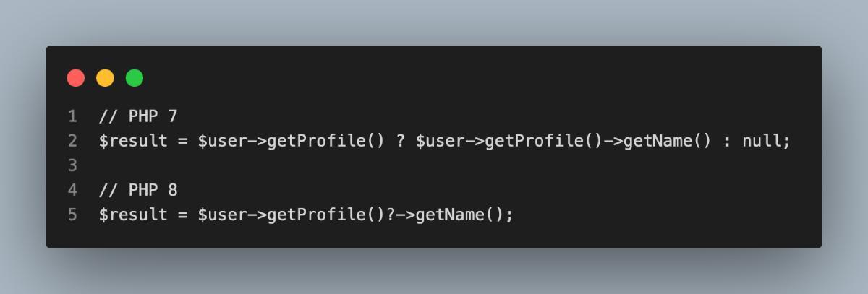
Task: Click line number 5 in gutter
Action: click(72, 215)
